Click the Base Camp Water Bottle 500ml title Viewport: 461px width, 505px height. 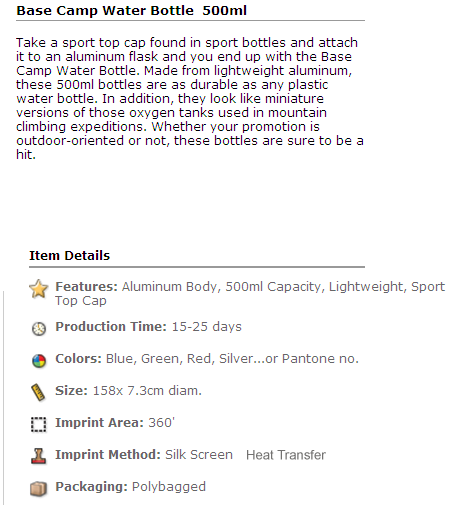pos(132,10)
